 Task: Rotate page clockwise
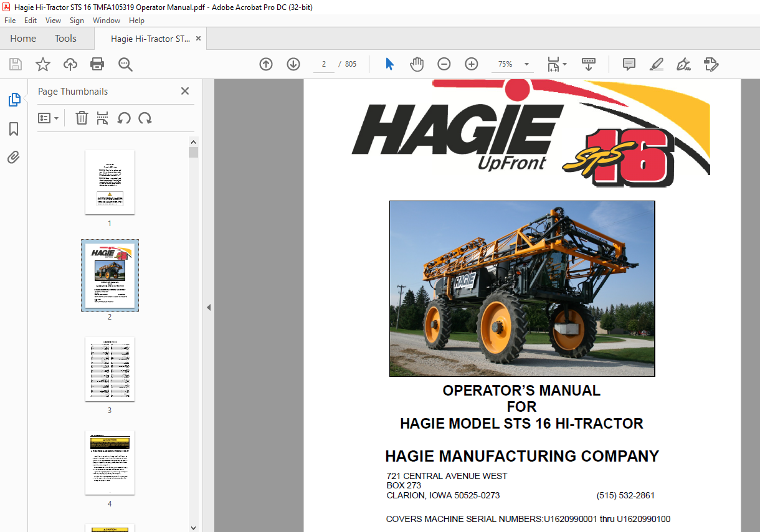pyautogui.click(x=145, y=118)
